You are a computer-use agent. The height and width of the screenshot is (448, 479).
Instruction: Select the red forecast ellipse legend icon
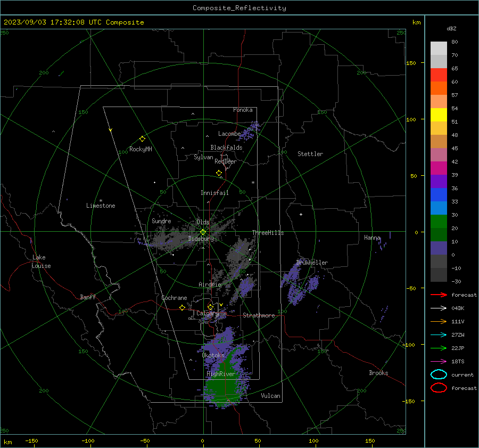tap(439, 388)
